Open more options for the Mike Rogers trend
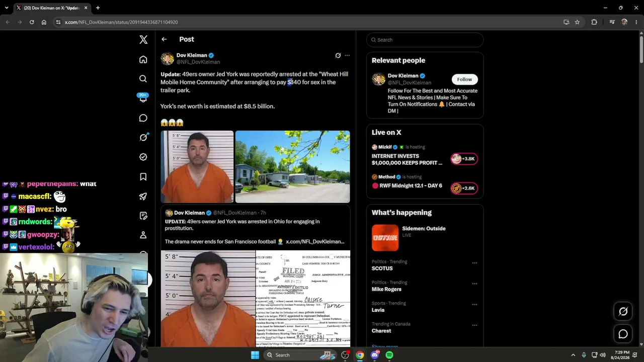 474,284
